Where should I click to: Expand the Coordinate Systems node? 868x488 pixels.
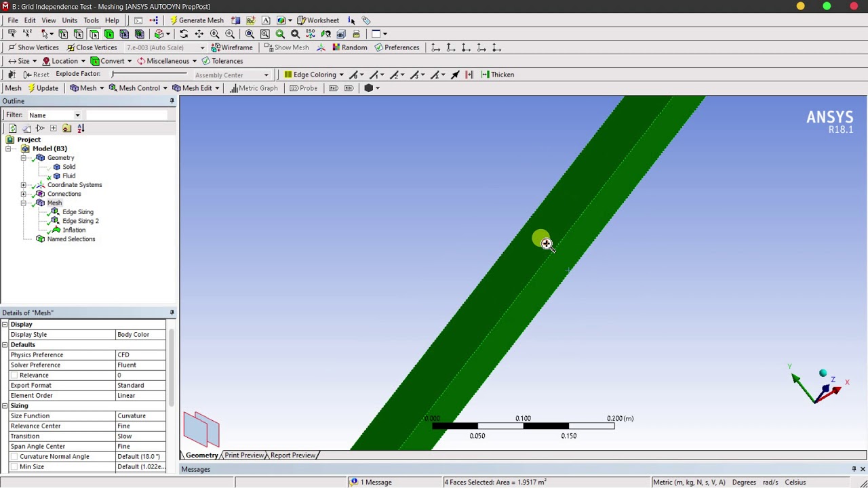click(23, 185)
